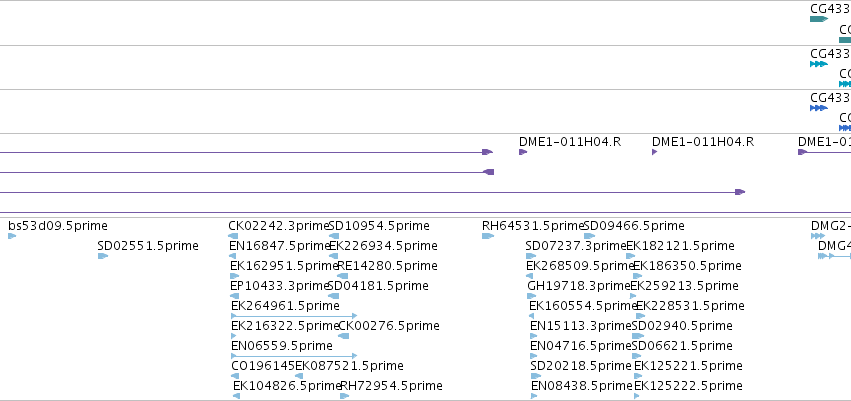Click the EN16847.5prime label
This screenshot has width=851, height=401.
[x=280, y=246]
